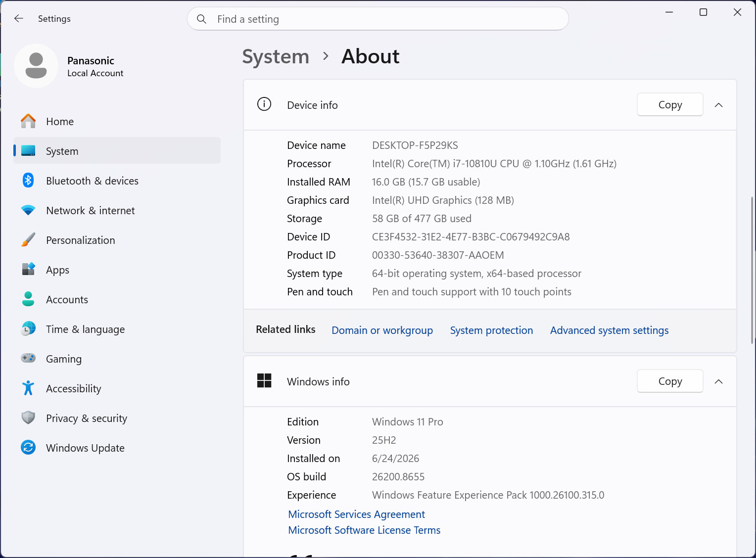
Task: Open the Home settings page
Action: [117, 121]
